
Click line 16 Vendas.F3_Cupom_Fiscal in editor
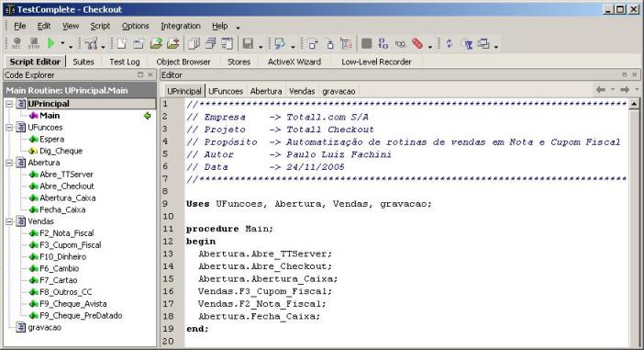coord(265,291)
